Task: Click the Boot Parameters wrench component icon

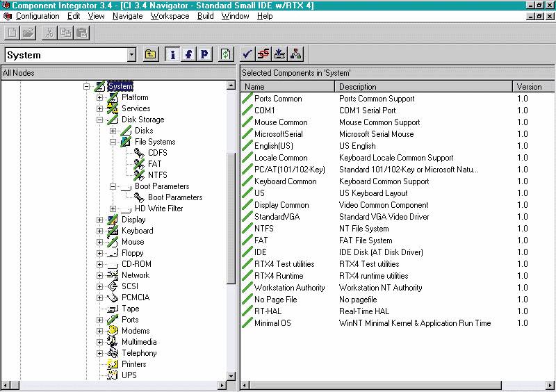Action: tap(139, 197)
